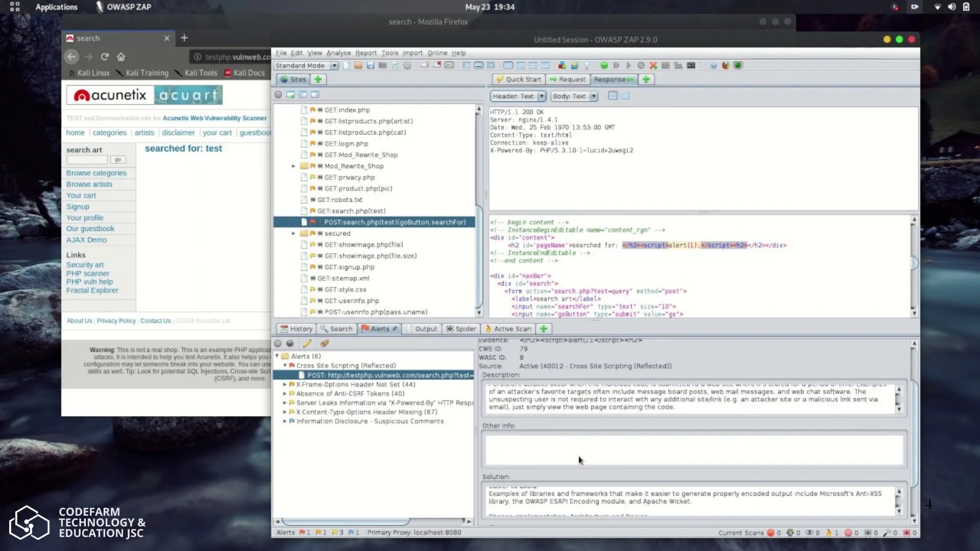Click the Open Session folder icon

coord(358,65)
